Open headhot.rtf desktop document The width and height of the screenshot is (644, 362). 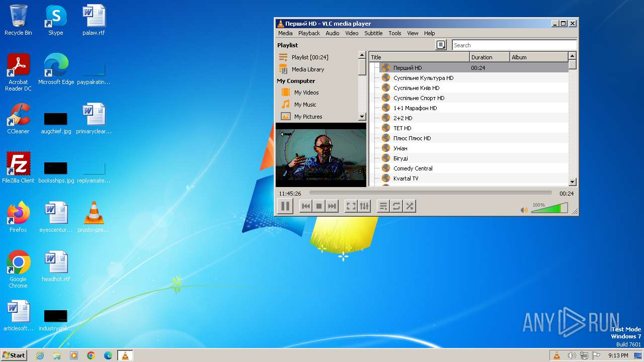[x=56, y=266]
